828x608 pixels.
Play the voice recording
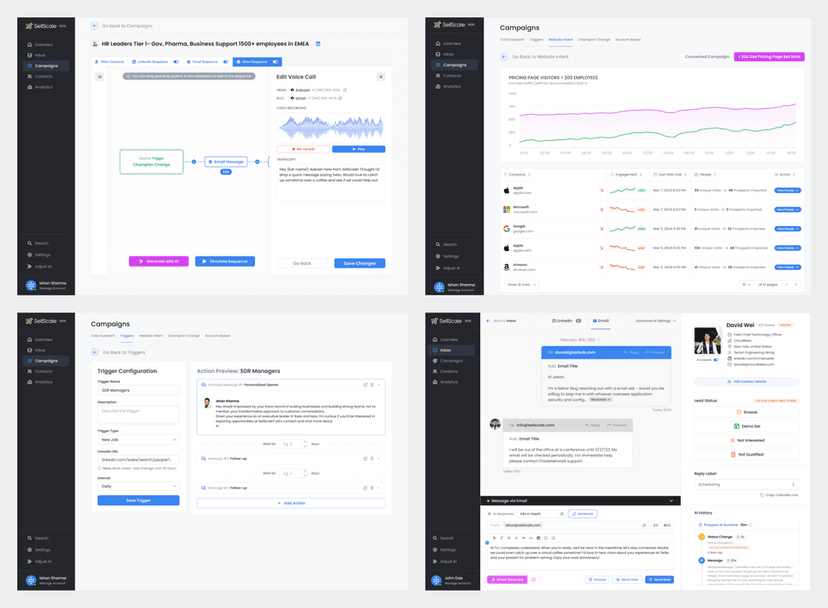(x=358, y=149)
